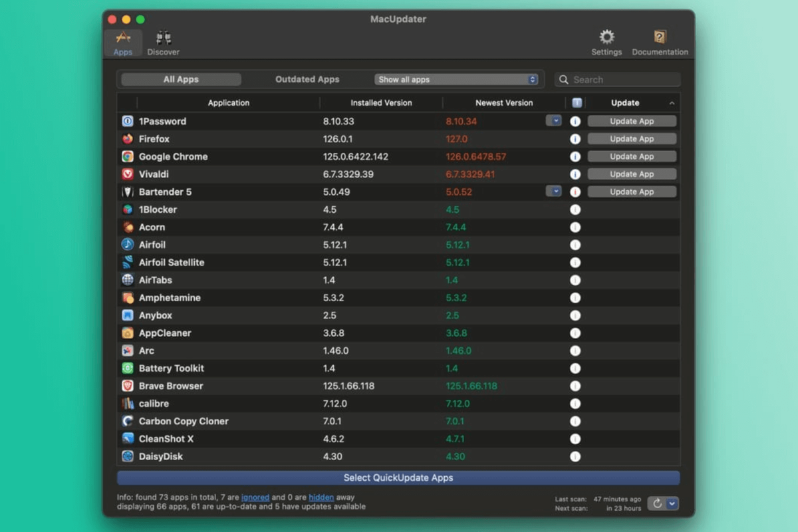The width and height of the screenshot is (798, 532).
Task: Click the rescan refresh icon
Action: pos(657,503)
